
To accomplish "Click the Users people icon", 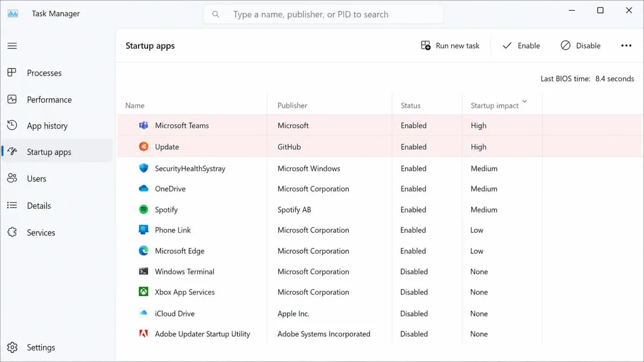I will tap(12, 179).
